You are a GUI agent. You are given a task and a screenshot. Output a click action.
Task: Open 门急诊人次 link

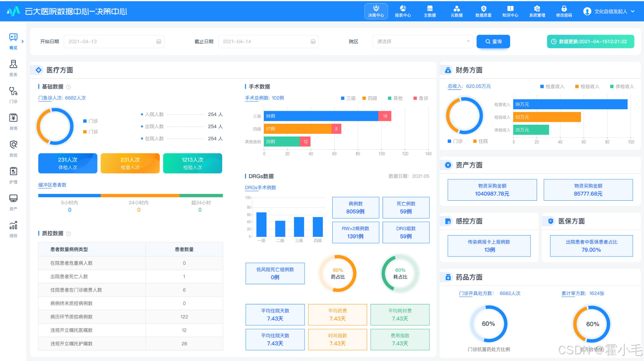62,98
